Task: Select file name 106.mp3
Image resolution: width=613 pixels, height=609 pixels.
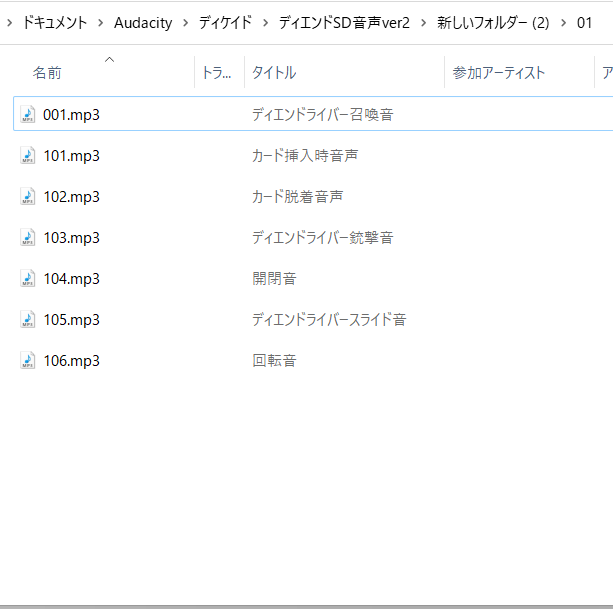Action: (x=71, y=361)
